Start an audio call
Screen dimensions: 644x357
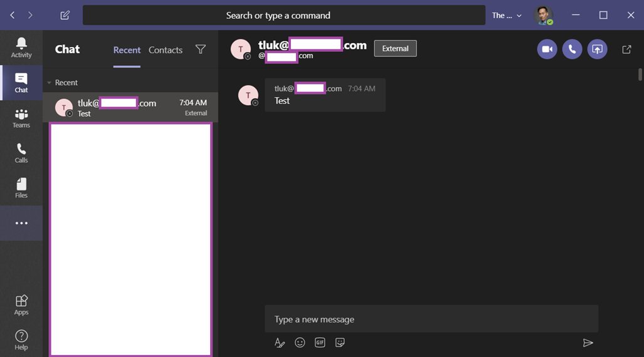tap(572, 49)
